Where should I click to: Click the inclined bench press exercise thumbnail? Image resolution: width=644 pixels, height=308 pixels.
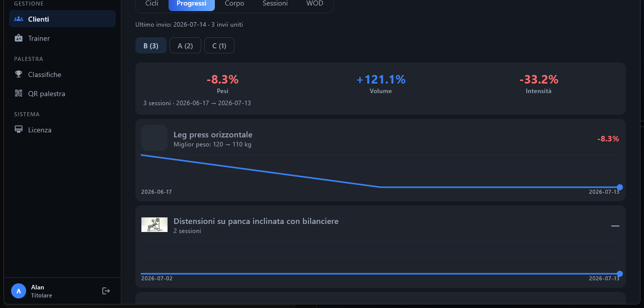coord(154,224)
